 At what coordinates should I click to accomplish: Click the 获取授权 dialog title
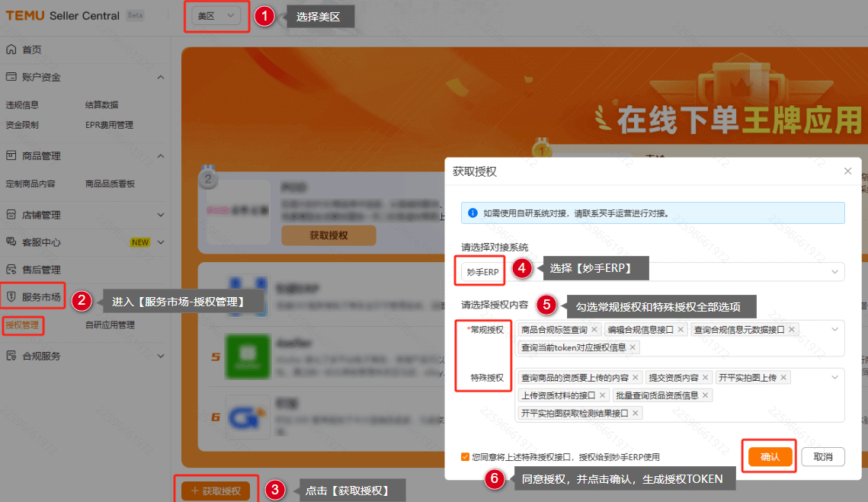(x=475, y=171)
